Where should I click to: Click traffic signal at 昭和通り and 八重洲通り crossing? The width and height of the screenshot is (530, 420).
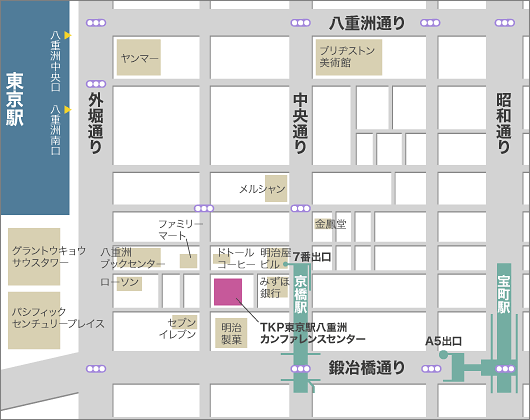click(505, 23)
